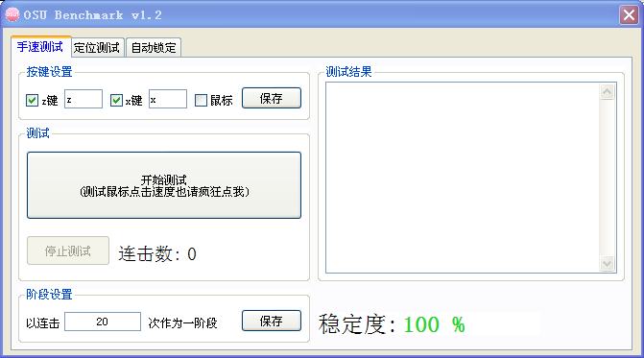Select the 自动锁定 tab
The image size is (644, 358).
tap(154, 48)
